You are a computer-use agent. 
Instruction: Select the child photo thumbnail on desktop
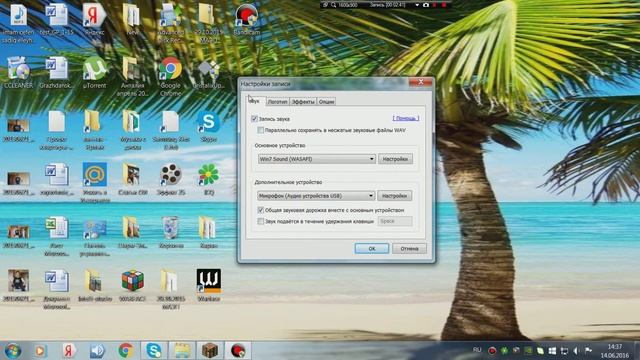click(x=18, y=286)
